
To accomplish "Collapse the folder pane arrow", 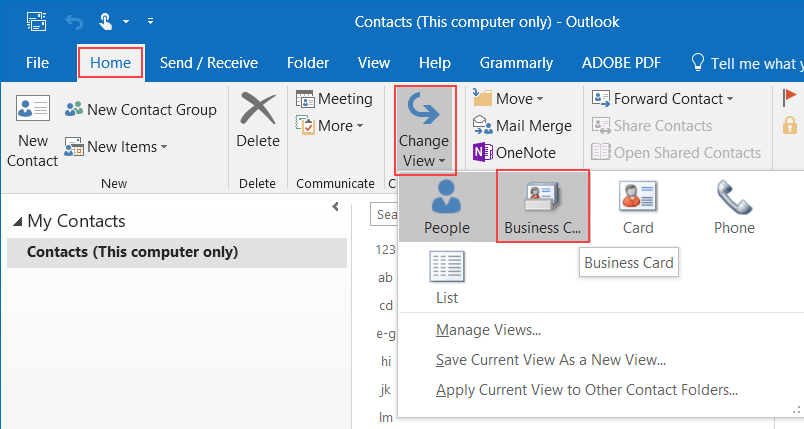I will tap(335, 207).
